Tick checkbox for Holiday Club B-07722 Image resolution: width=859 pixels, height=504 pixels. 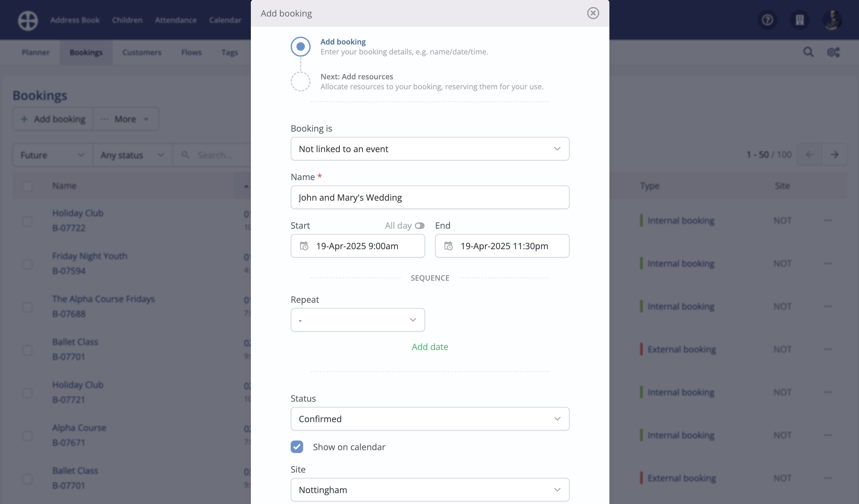pos(27,221)
